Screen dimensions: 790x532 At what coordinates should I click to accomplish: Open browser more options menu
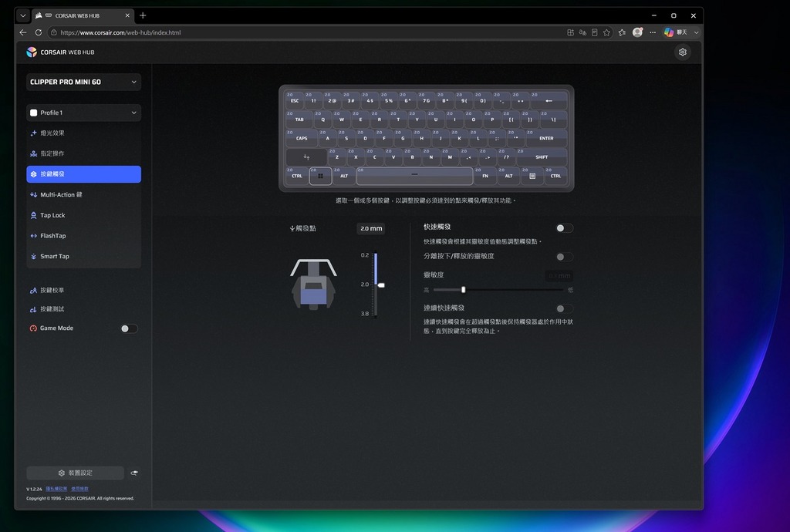coord(653,32)
